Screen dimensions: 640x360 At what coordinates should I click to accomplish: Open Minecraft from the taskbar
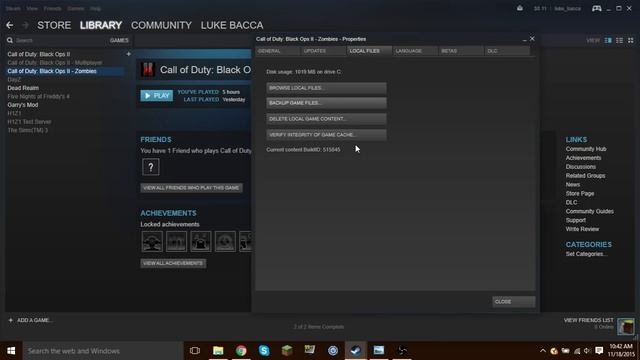pyautogui.click(x=287, y=351)
